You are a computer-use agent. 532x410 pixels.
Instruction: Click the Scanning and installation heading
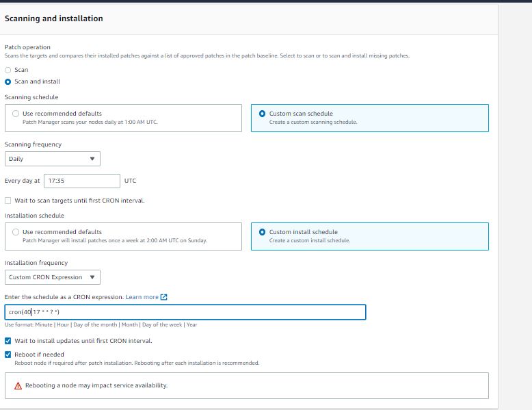[x=53, y=18]
